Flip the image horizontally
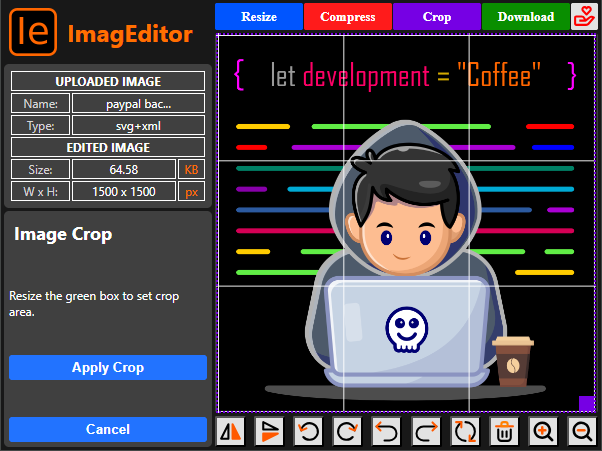602x451 pixels. coord(230,431)
